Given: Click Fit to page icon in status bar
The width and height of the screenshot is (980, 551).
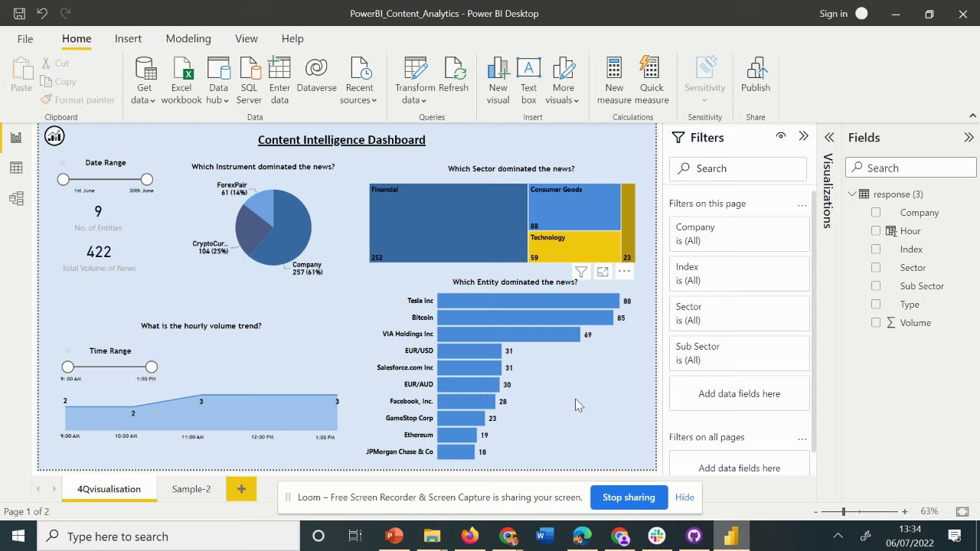Looking at the screenshot, I should 962,511.
